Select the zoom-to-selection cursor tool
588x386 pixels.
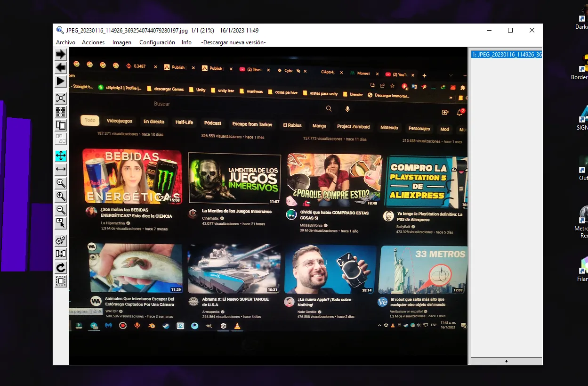[61, 223]
